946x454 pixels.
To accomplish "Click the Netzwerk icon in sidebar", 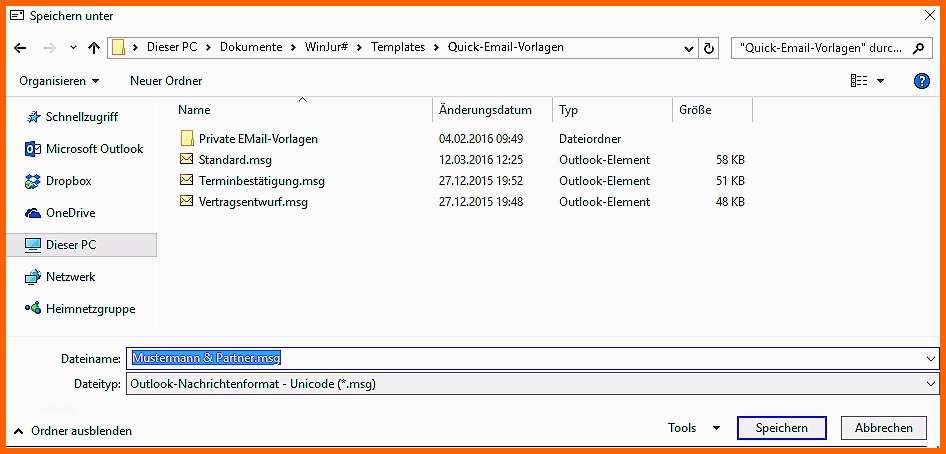I will point(33,277).
